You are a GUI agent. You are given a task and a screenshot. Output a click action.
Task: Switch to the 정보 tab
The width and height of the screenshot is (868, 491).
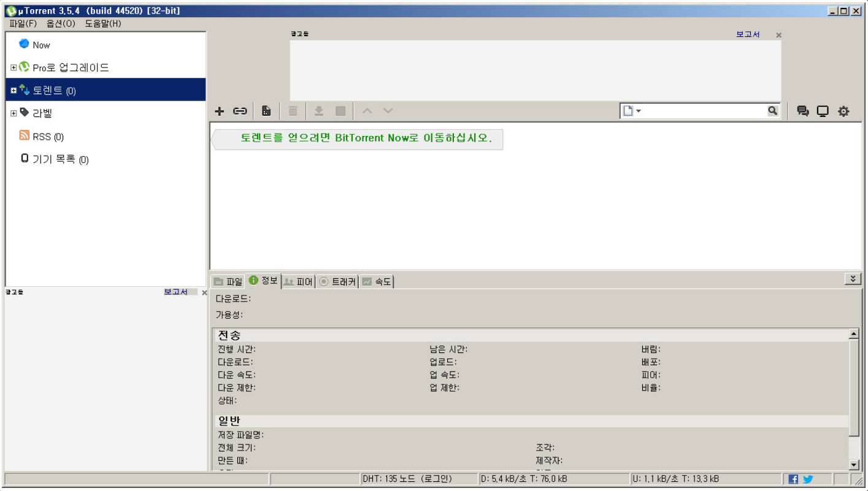pos(263,281)
